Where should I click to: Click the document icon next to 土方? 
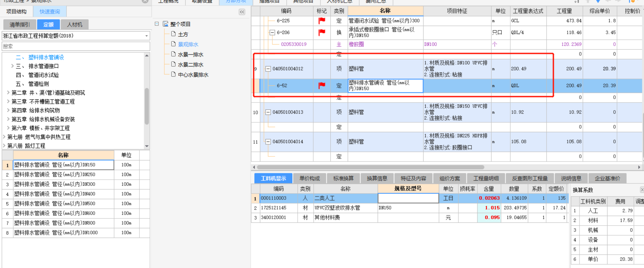pos(173,34)
